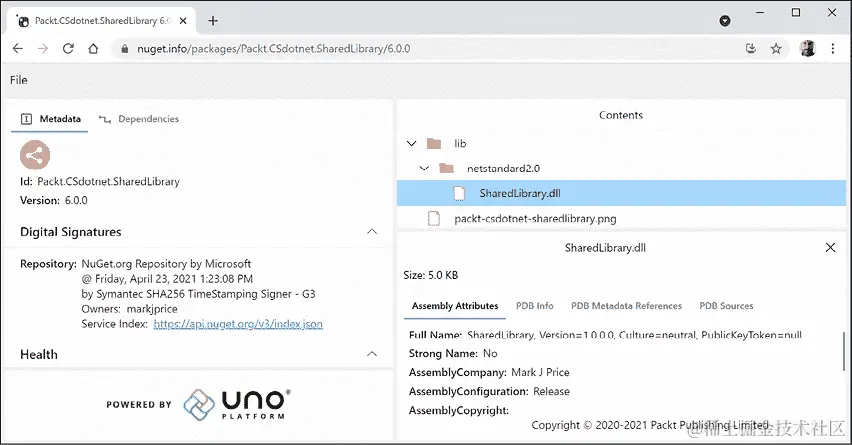Go to browser home page
The height and width of the screenshot is (445, 852).
pyautogui.click(x=93, y=48)
